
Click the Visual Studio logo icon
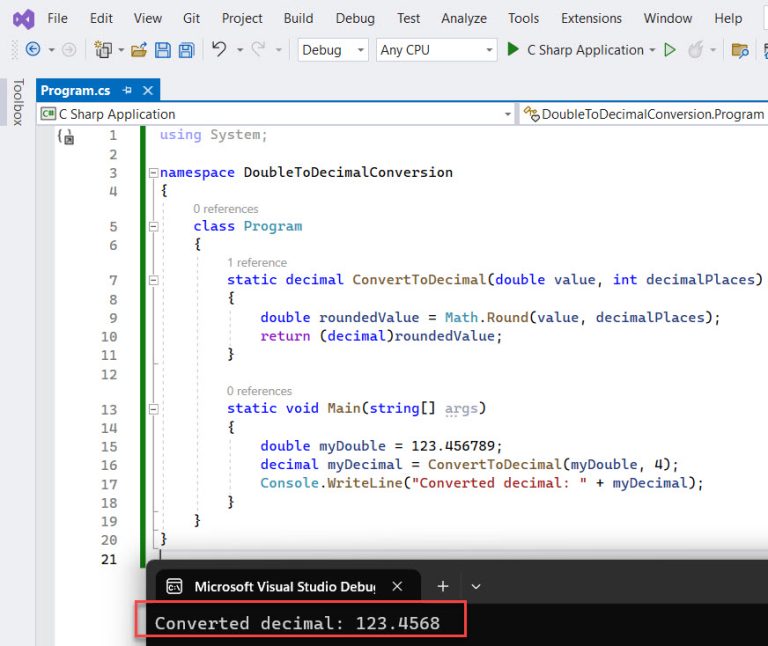(x=24, y=19)
